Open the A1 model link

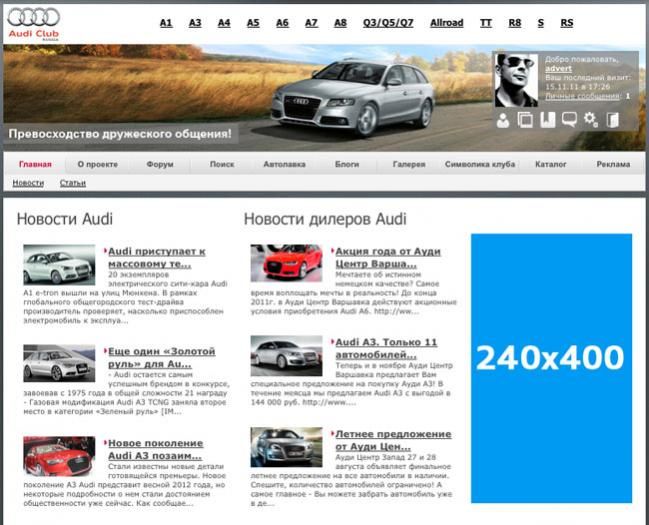166,23
